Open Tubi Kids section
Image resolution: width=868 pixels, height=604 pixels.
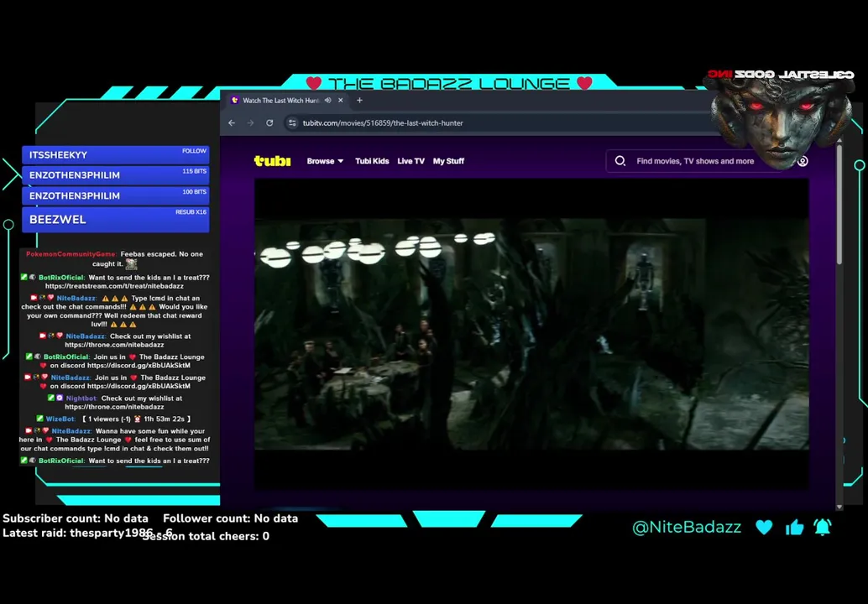click(x=372, y=161)
